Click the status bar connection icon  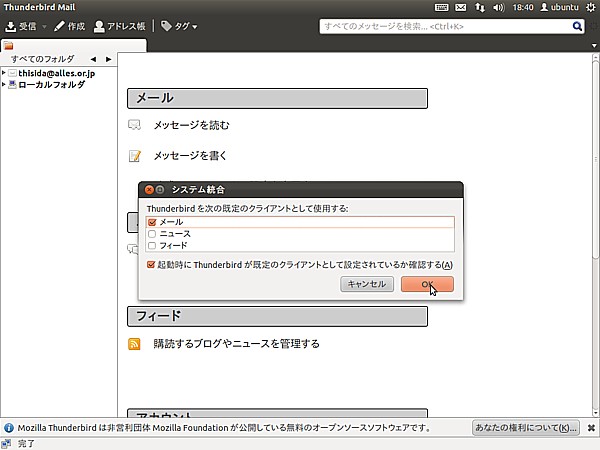point(6,444)
